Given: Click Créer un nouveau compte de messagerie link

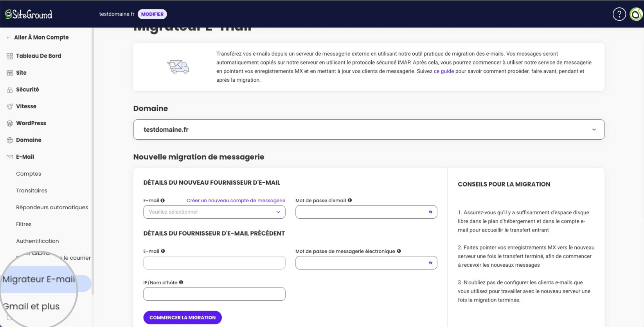Looking at the screenshot, I should point(236,200).
